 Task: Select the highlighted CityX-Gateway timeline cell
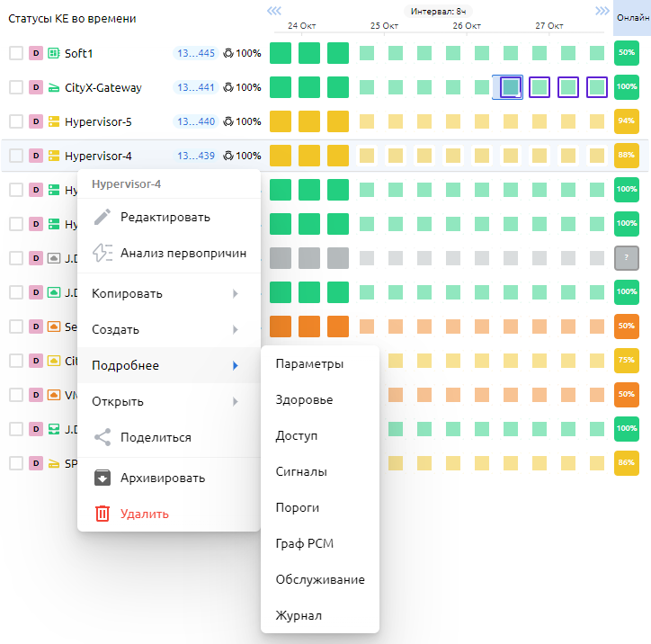[510, 87]
